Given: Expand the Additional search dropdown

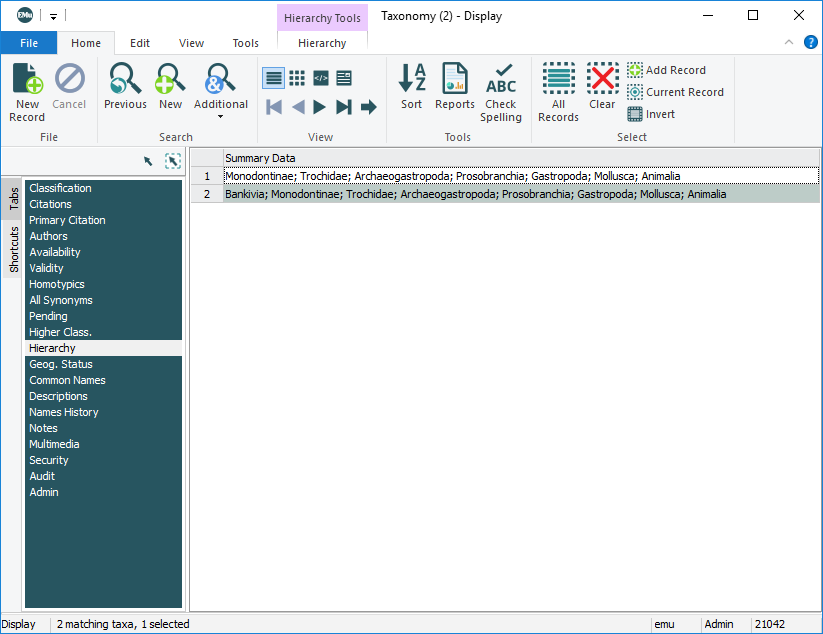Looking at the screenshot, I should 220,116.
